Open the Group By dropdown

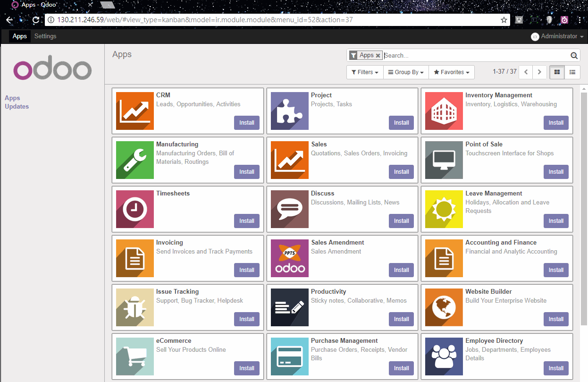click(406, 72)
